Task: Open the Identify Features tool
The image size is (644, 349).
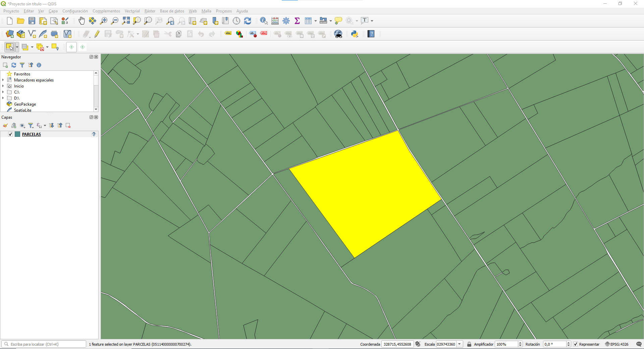Action: (264, 20)
